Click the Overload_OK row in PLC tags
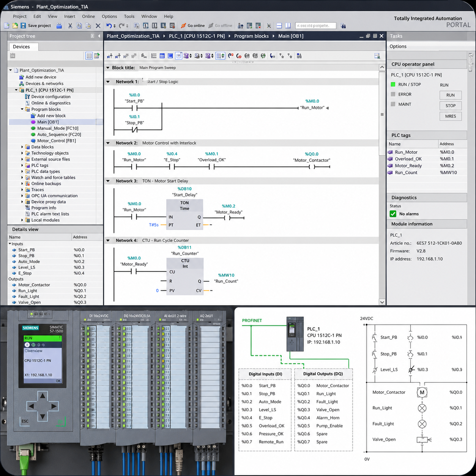The width and height of the screenshot is (476, 476). click(x=427, y=159)
